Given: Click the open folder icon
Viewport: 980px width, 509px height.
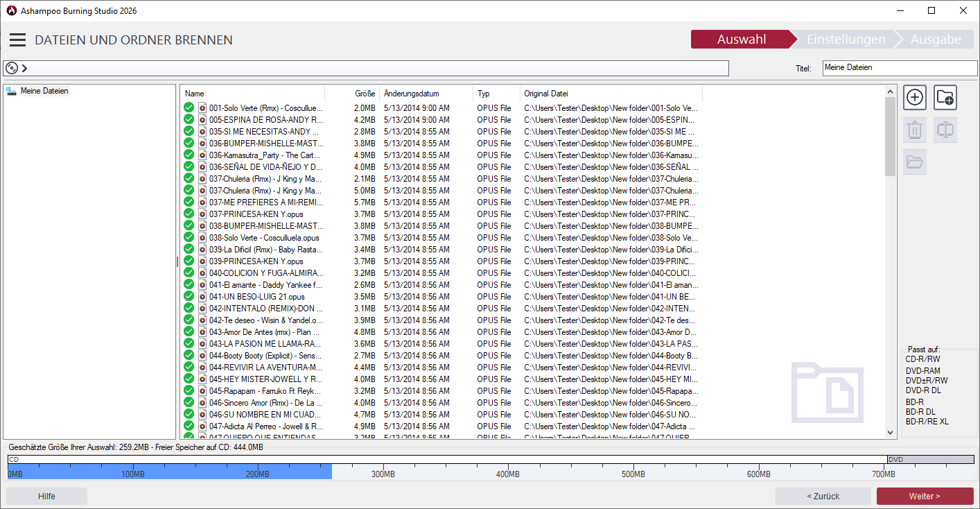Looking at the screenshot, I should click(915, 162).
